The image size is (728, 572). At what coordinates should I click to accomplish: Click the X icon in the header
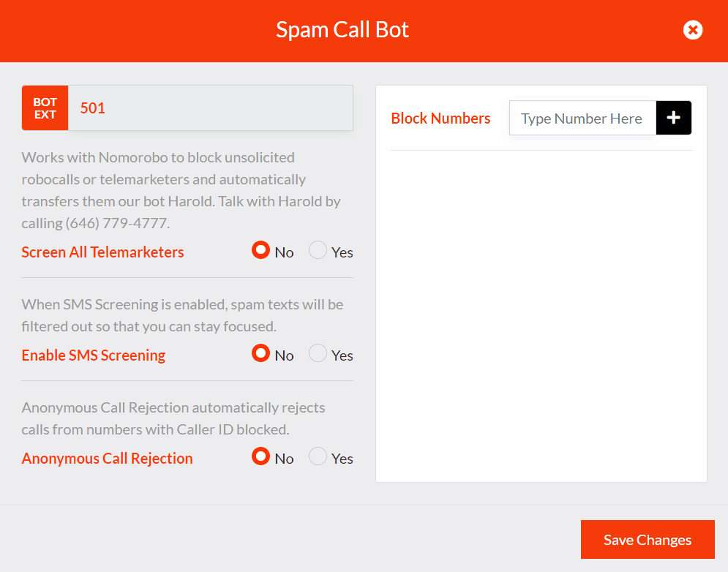[693, 30]
